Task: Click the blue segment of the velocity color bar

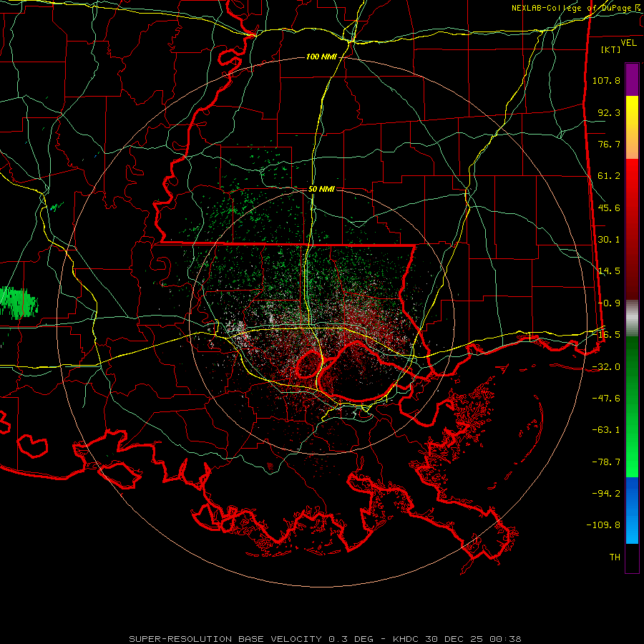Action: pos(632,510)
